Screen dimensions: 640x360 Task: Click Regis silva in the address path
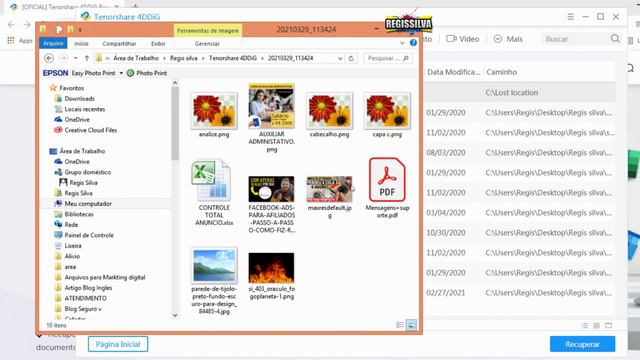coord(184,58)
